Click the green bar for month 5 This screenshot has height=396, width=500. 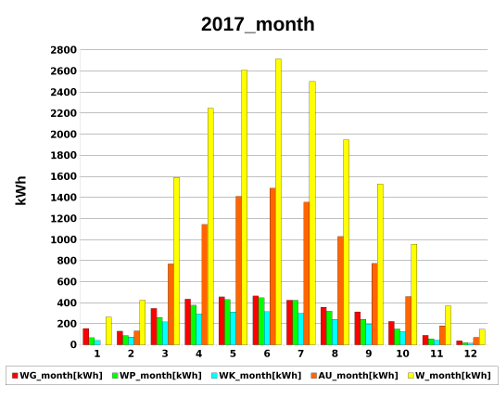pos(227,322)
